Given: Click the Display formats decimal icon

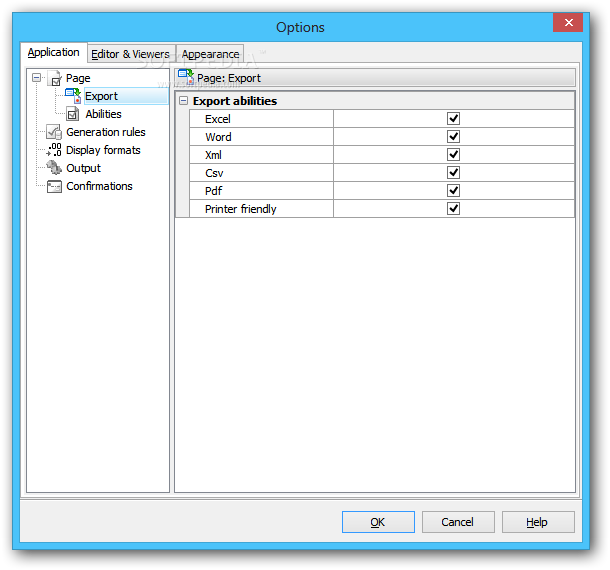Looking at the screenshot, I should (x=54, y=150).
